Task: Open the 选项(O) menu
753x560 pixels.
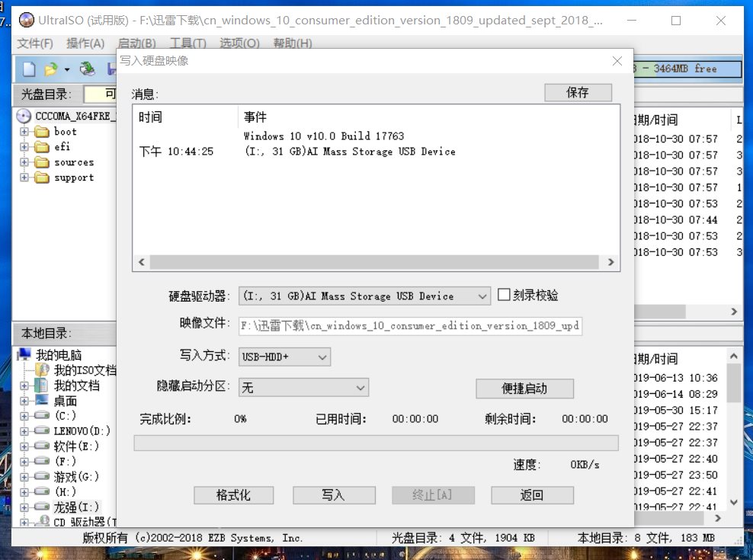Action: [x=239, y=43]
